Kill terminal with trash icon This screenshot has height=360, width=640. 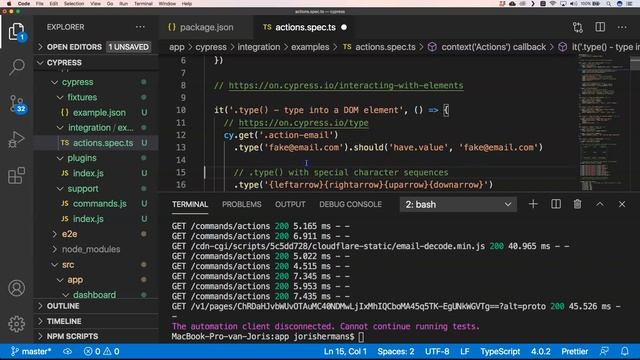[x=578, y=204]
